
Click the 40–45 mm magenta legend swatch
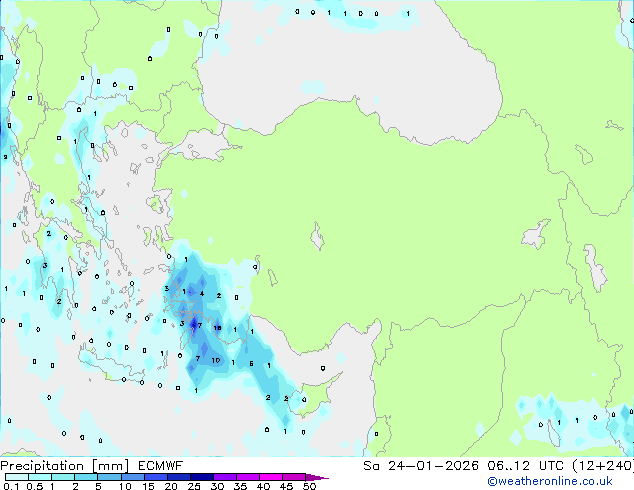click(271, 477)
